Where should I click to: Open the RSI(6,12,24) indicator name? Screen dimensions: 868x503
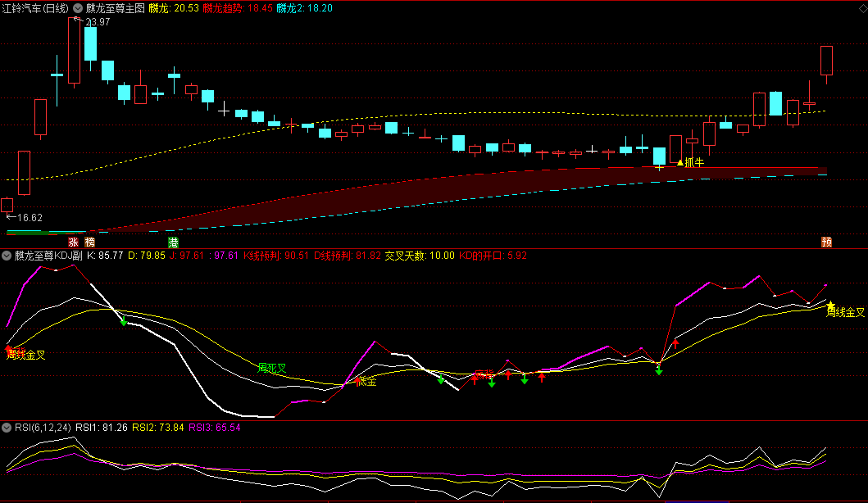click(43, 428)
